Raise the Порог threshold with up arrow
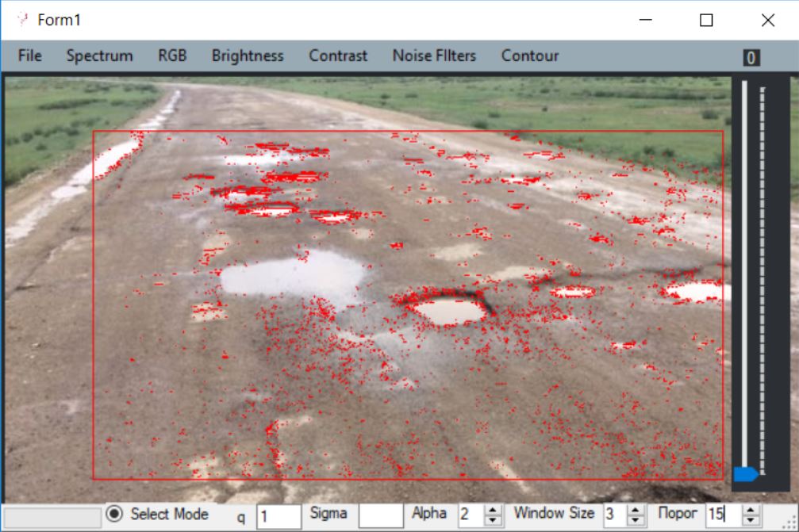The width and height of the screenshot is (799, 532). pyautogui.click(x=751, y=510)
